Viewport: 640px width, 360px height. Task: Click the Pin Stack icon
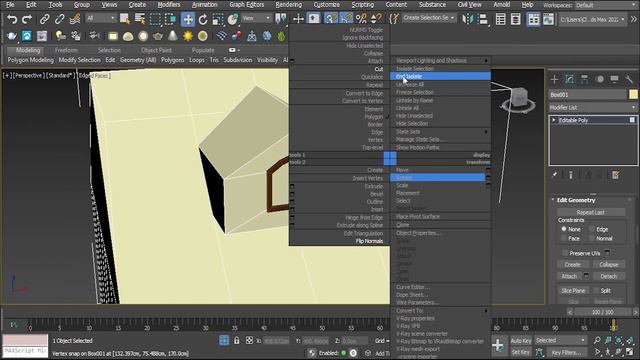(554, 175)
